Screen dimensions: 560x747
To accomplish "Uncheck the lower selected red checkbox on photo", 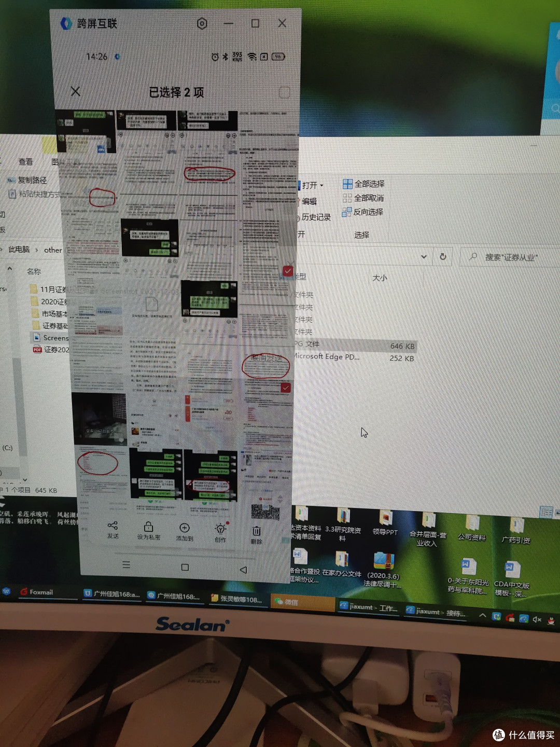I will point(286,388).
